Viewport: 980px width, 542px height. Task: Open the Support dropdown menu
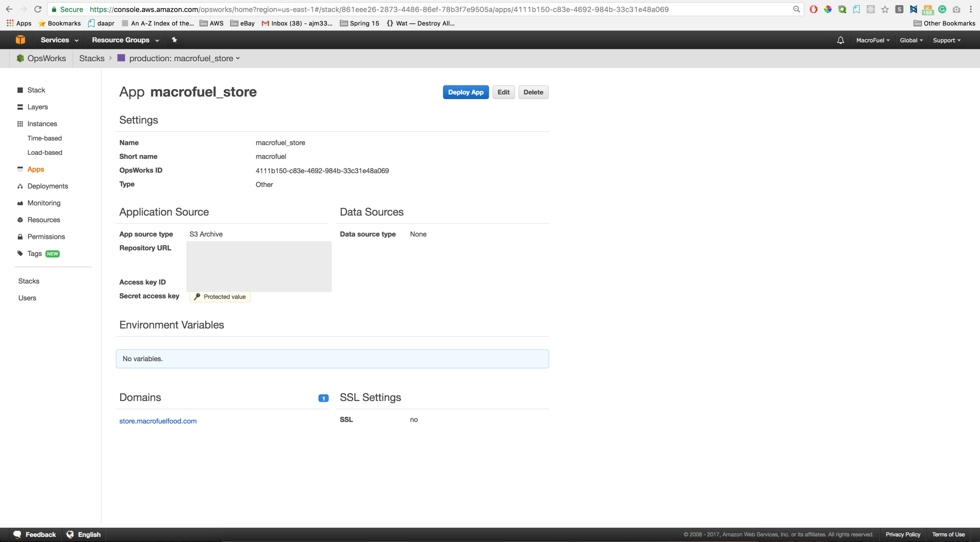pos(947,40)
